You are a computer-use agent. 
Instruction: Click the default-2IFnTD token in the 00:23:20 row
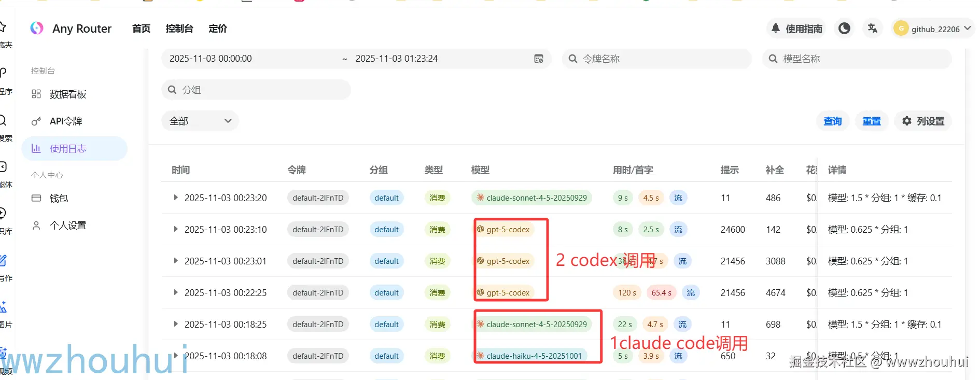click(318, 198)
